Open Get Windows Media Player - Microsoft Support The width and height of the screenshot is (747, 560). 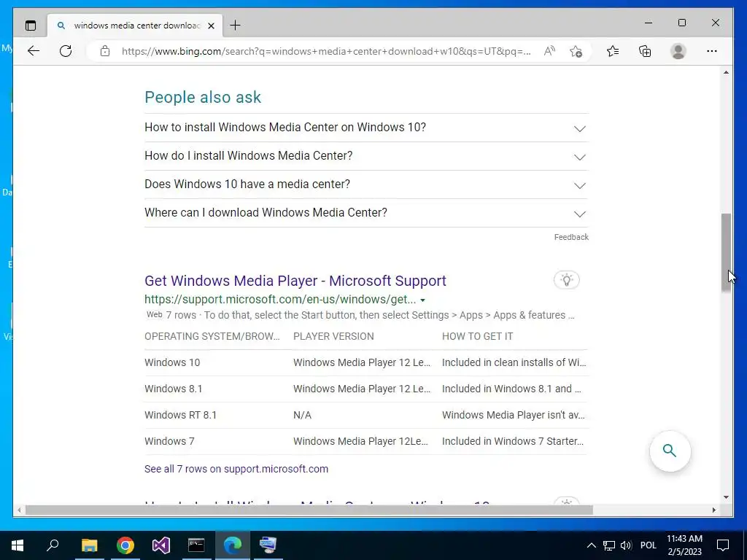(x=295, y=281)
